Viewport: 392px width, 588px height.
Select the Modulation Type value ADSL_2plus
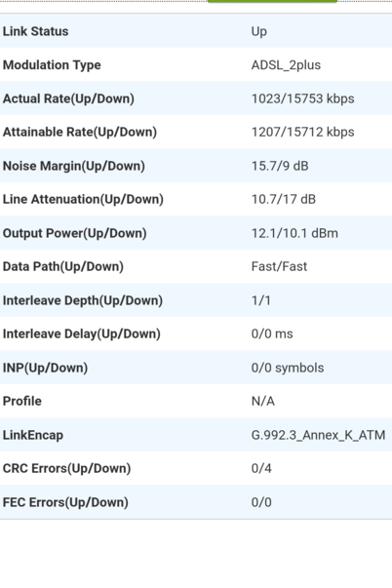(x=286, y=65)
